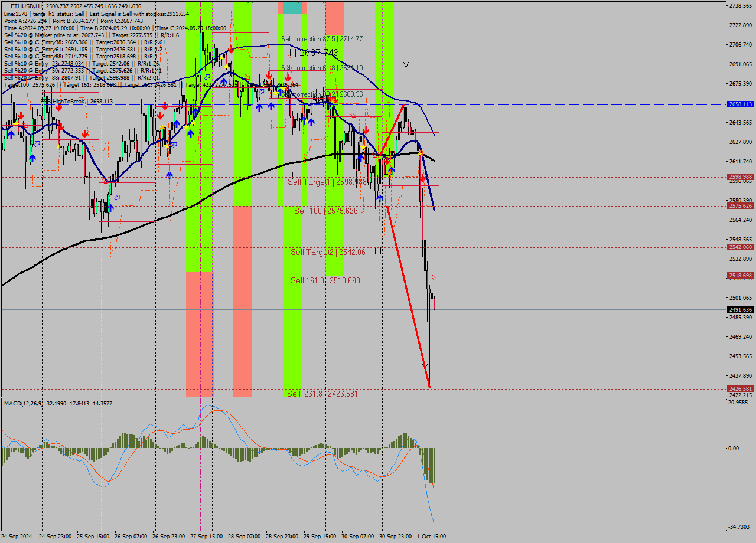Click the '26 Sep 23:00' time axis label
The height and width of the screenshot is (543, 756).
pyautogui.click(x=169, y=537)
